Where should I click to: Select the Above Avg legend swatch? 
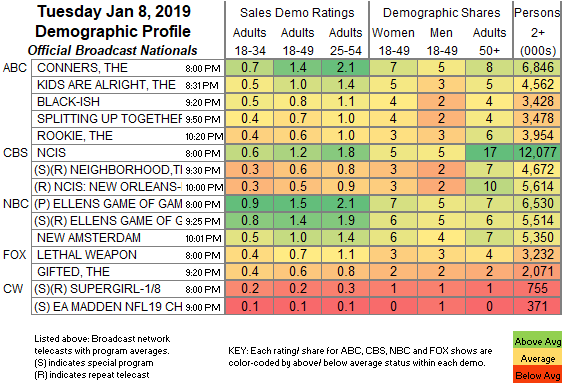(537, 340)
